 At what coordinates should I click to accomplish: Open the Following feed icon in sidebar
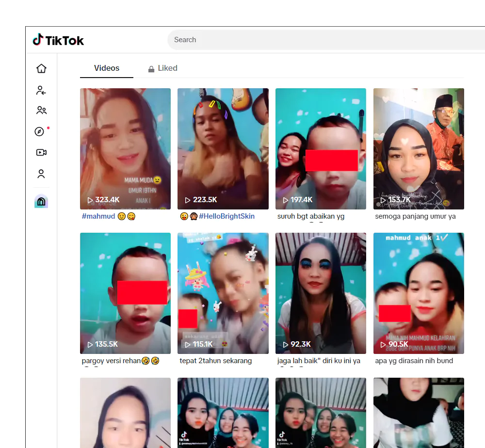(41, 90)
